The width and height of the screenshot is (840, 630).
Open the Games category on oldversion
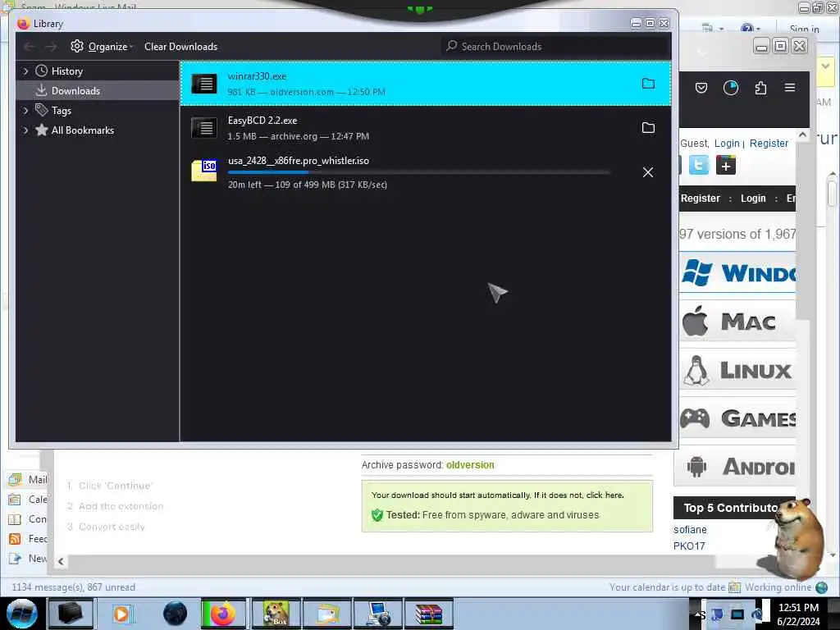pos(737,418)
